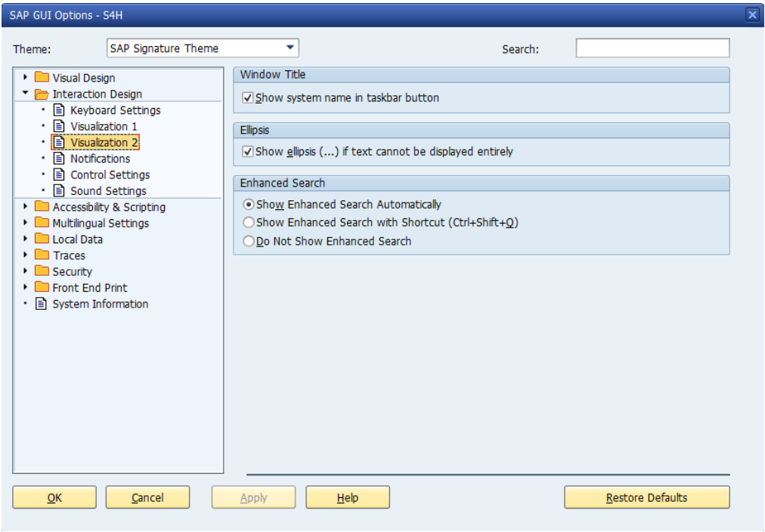Click the Restore Defaults button
The image size is (765, 532).
point(646,496)
